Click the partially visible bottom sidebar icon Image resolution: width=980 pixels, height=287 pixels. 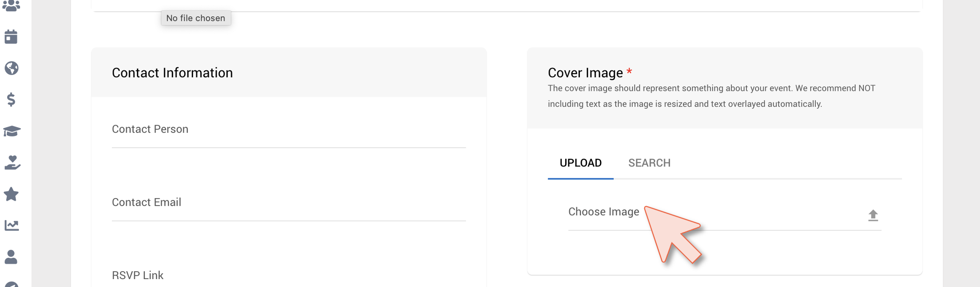click(11, 284)
